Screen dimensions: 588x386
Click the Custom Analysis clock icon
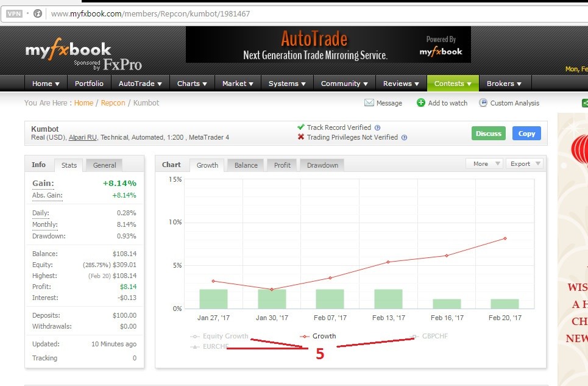point(483,103)
